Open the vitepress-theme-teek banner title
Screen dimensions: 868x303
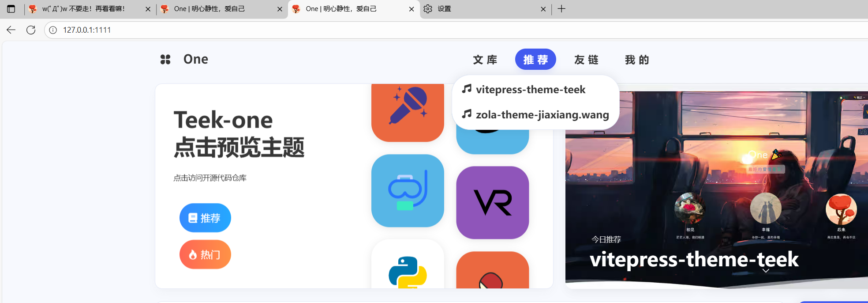tap(694, 259)
